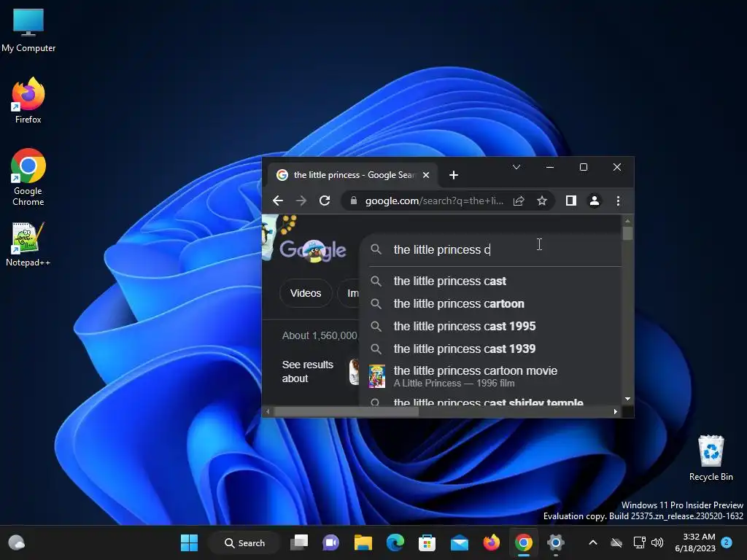This screenshot has height=560, width=747.
Task: Open Settings gear in taskbar
Action: pos(555,542)
